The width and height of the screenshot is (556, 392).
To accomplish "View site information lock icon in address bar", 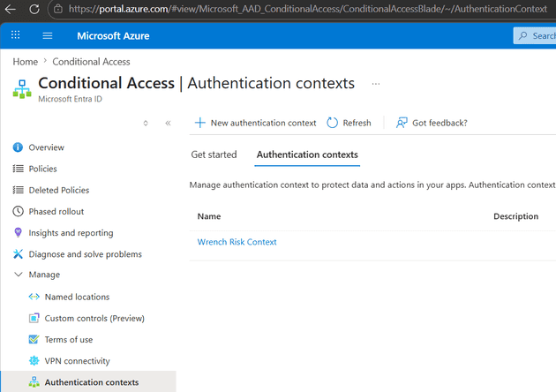I will [x=58, y=9].
